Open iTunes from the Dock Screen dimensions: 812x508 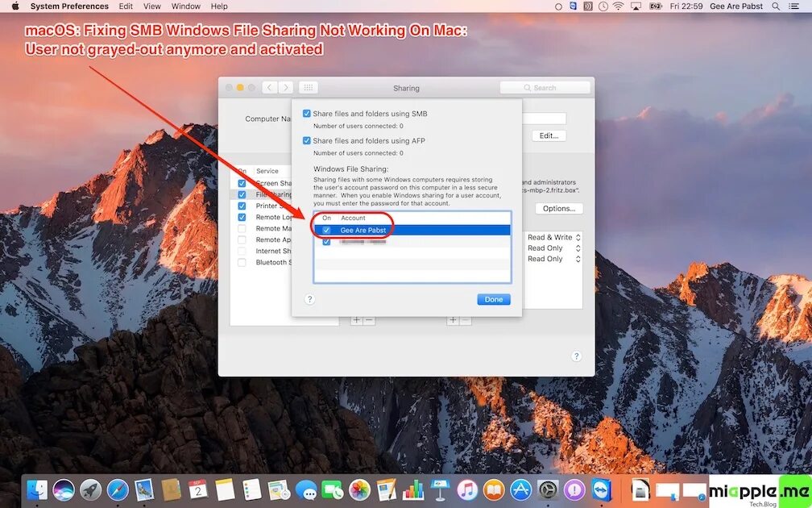467,490
